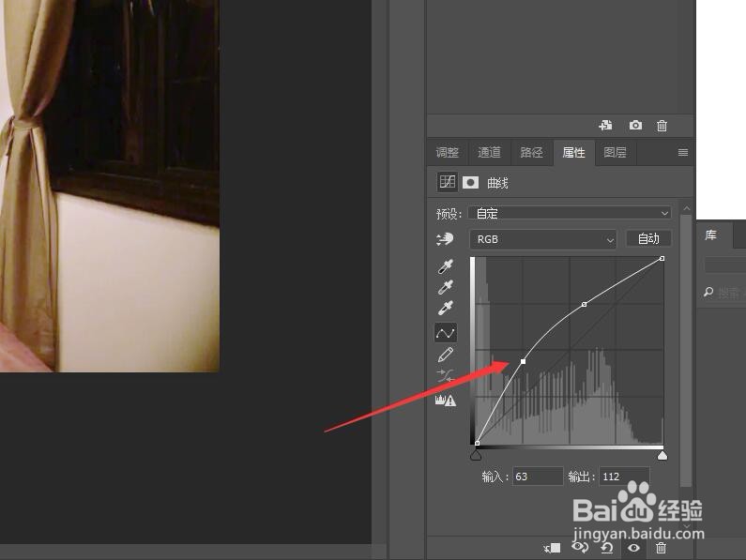This screenshot has width=746, height=560.
Task: Select the pencil draw curve tool
Action: point(446,355)
